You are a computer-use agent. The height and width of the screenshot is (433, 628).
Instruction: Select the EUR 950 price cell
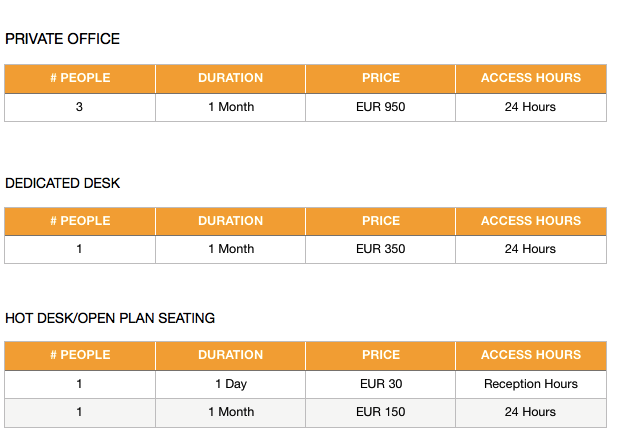(380, 107)
